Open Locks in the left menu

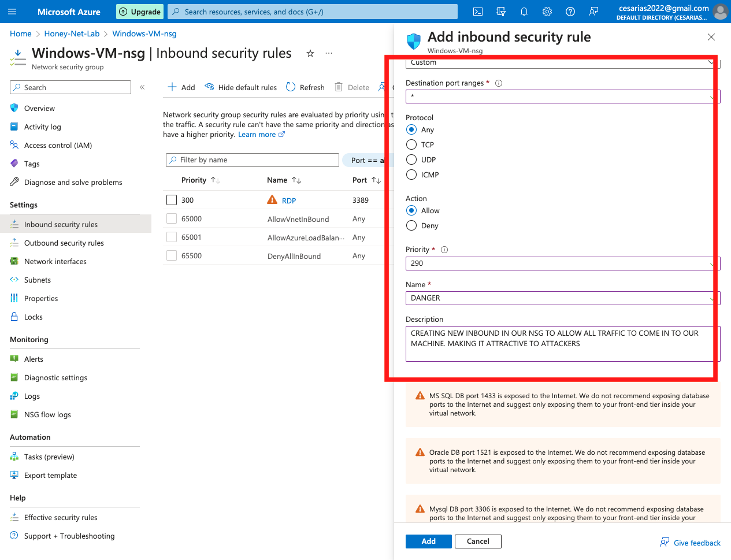tap(34, 317)
